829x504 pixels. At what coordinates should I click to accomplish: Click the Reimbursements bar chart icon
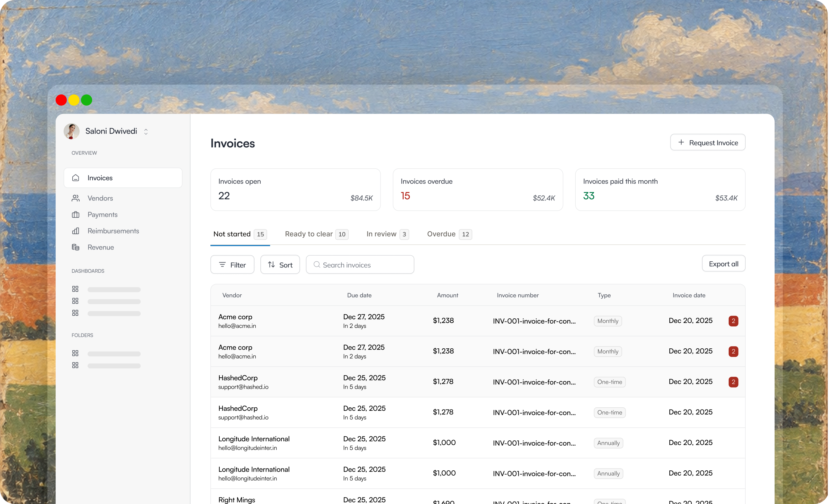(x=76, y=231)
